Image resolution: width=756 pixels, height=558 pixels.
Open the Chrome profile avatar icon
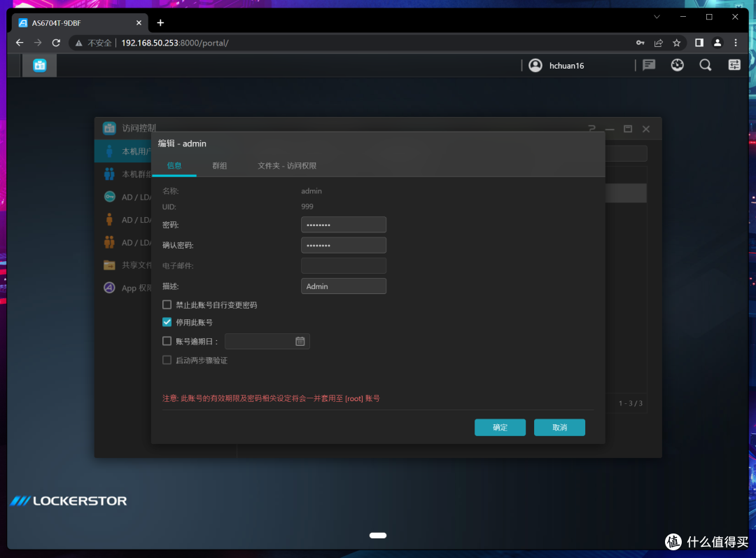[x=717, y=43]
